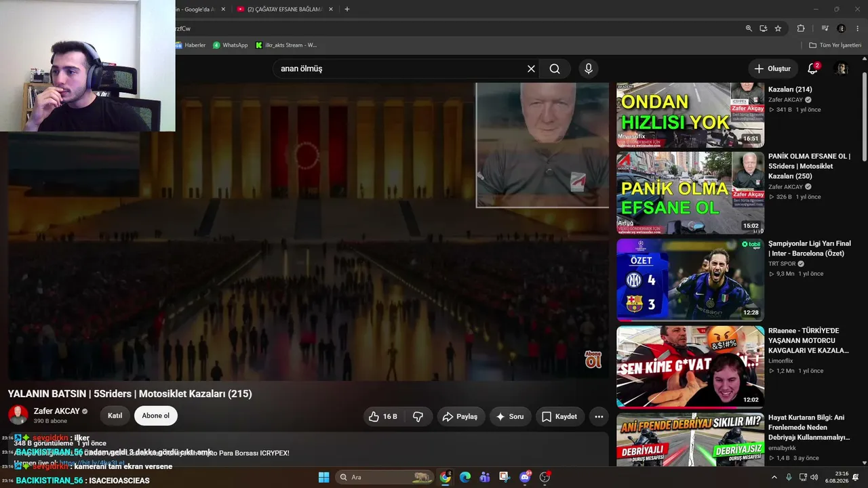Open OBS Studio from the taskbar

[x=545, y=477]
